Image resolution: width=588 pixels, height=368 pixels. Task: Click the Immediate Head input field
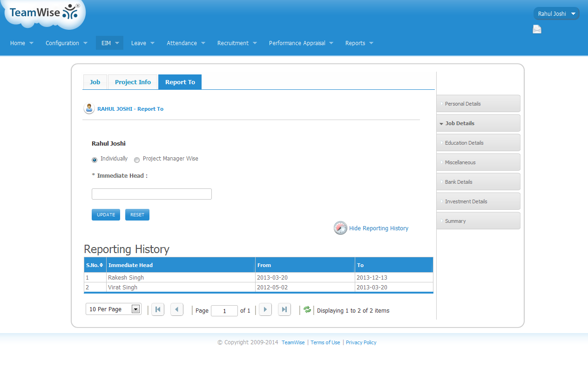tap(152, 194)
